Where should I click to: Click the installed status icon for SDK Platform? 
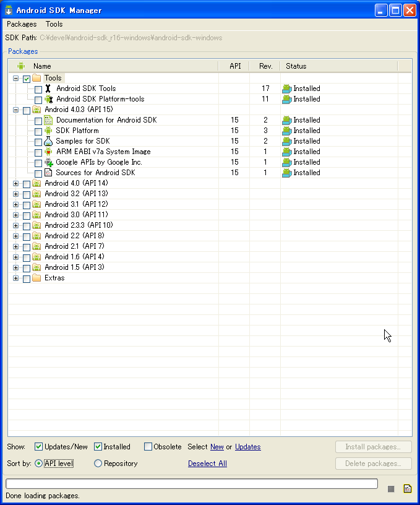(287, 131)
